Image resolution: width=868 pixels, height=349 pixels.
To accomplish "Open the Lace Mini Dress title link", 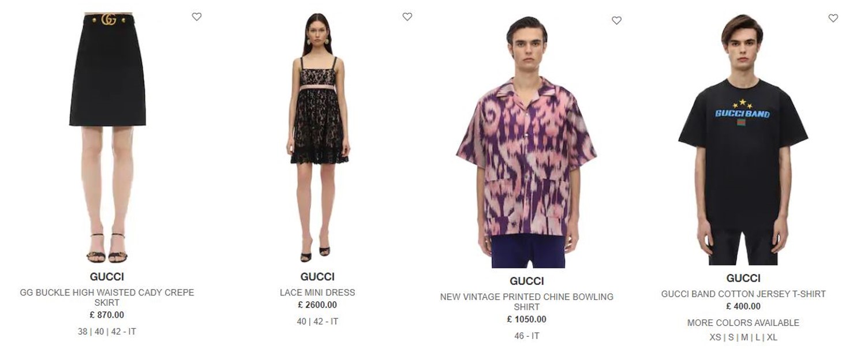I will click(x=317, y=292).
